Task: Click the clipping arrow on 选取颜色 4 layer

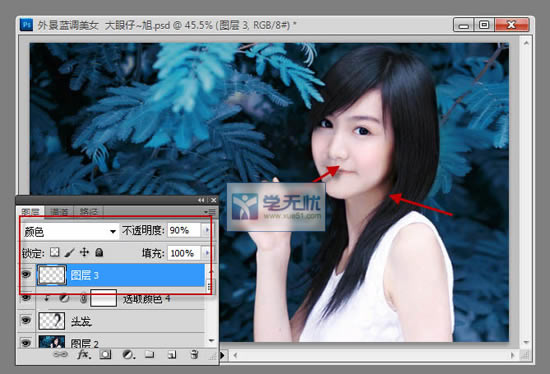Action: point(46,298)
